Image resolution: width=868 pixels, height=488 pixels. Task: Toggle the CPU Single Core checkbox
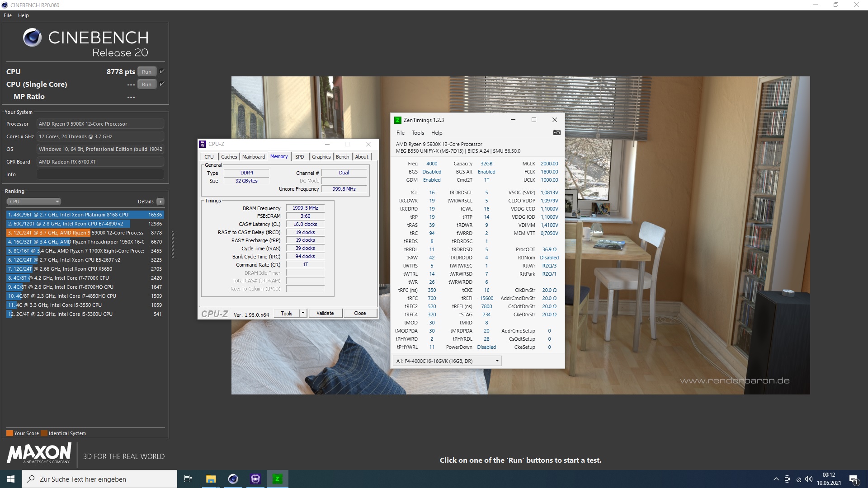[162, 84]
